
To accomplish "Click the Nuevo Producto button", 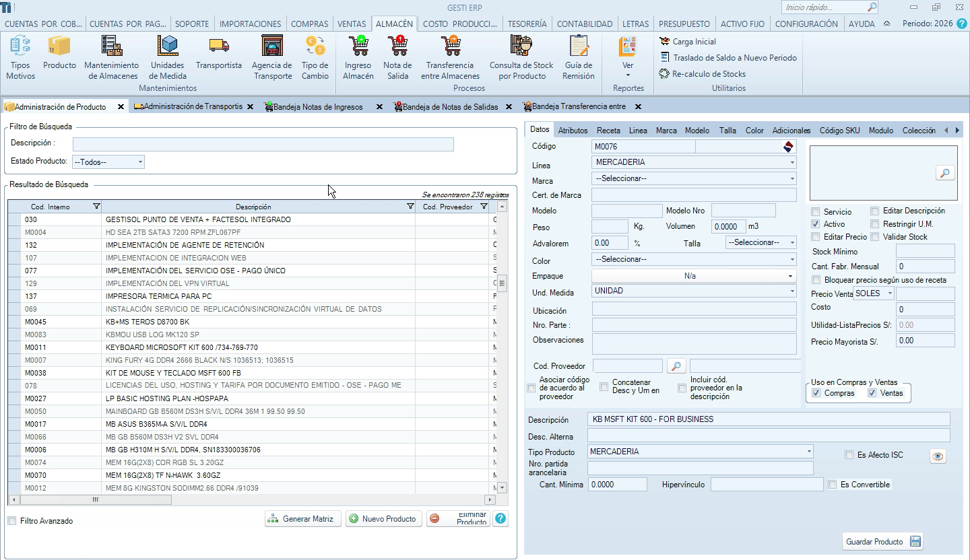I will click(383, 519).
